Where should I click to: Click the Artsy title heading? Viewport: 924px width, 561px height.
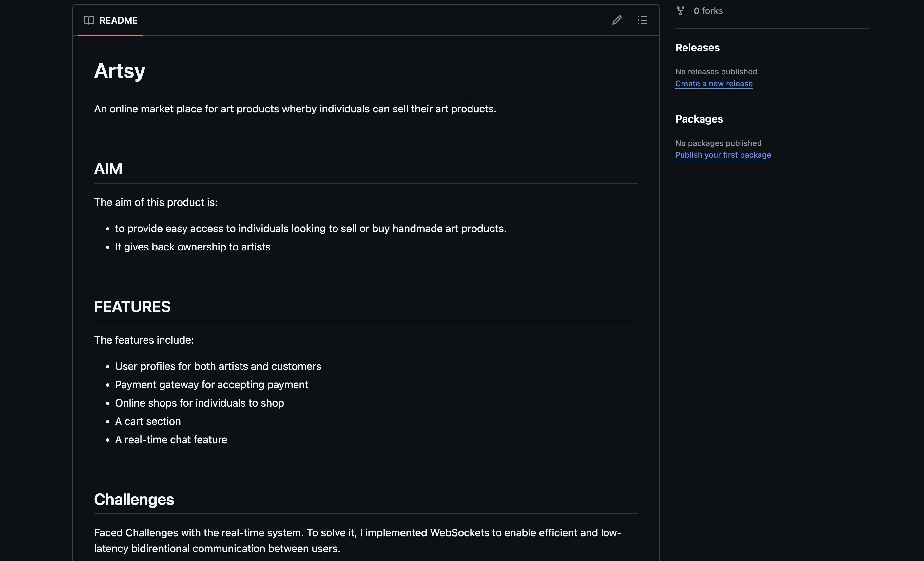pos(119,71)
